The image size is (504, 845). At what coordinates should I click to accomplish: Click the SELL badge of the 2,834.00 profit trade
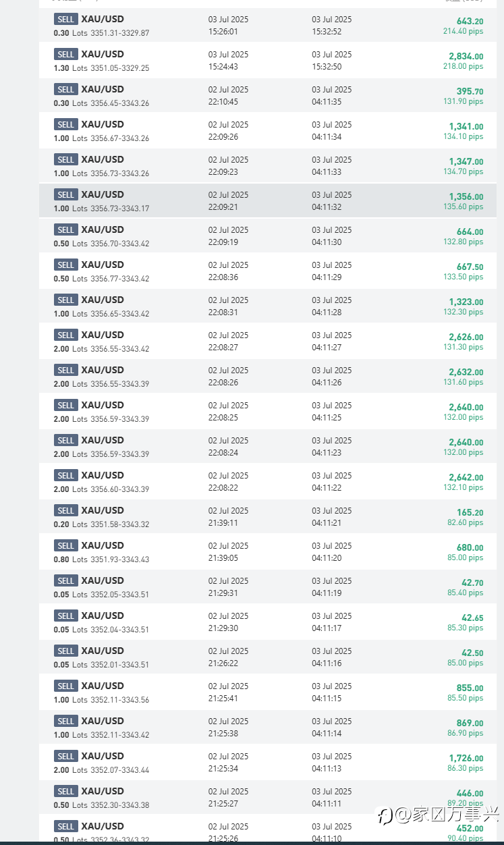(65, 54)
